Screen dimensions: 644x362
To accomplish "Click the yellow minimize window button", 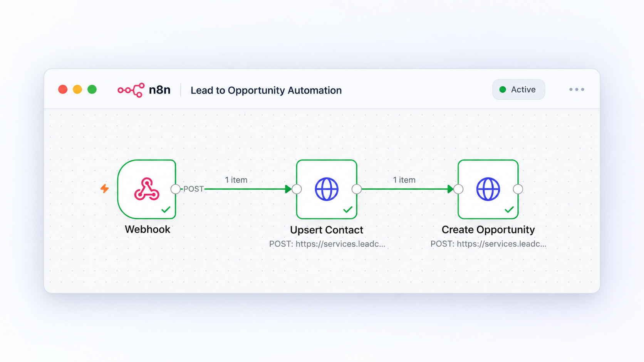I will [x=77, y=90].
